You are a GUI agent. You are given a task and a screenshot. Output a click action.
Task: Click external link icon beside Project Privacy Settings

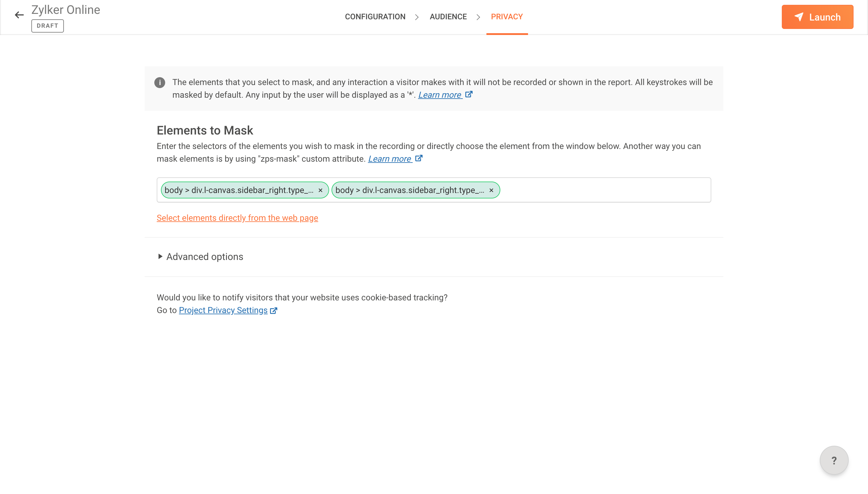pos(274,310)
